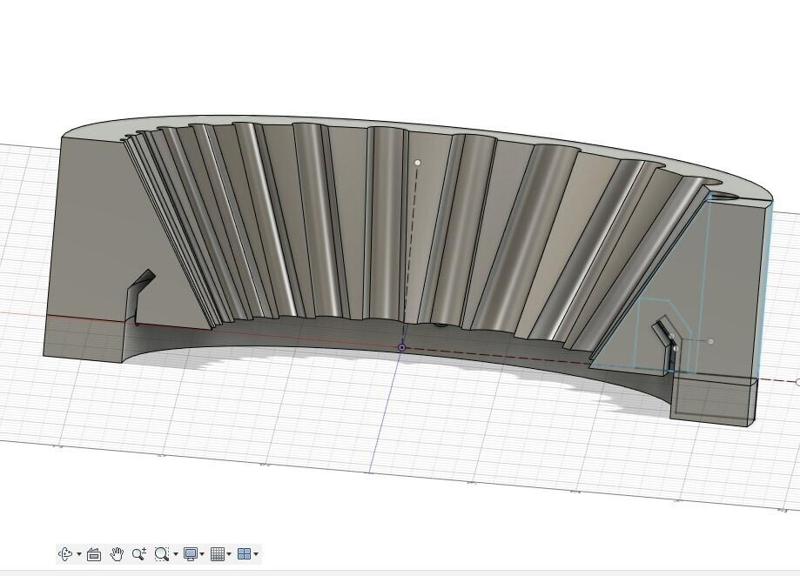Click the Viewports layout icon
800x576 pixels.
(x=244, y=554)
